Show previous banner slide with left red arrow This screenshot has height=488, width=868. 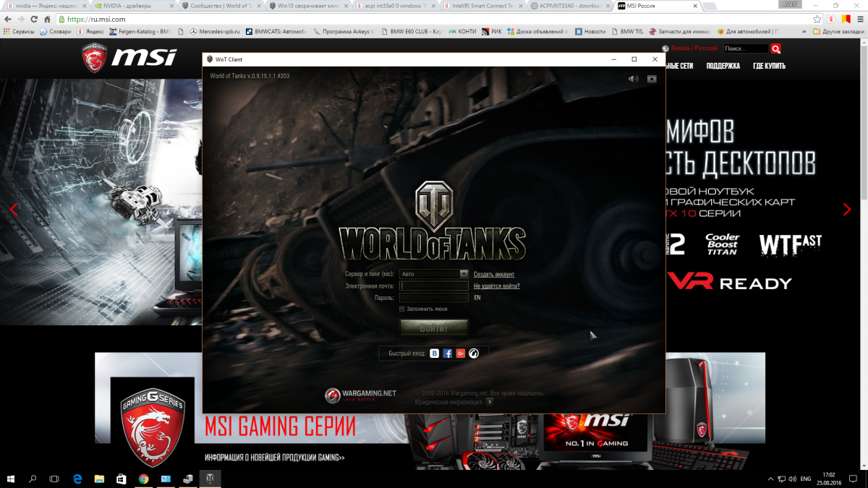pyautogui.click(x=14, y=210)
